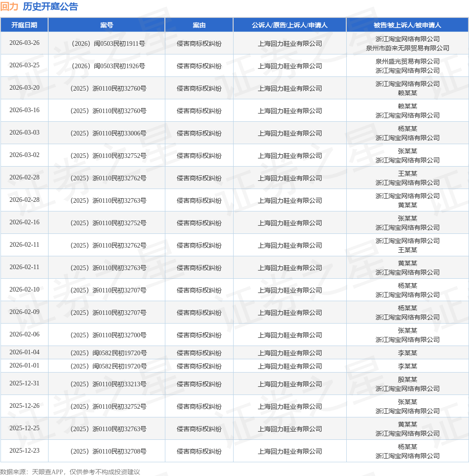The width and height of the screenshot is (469, 476).
Task: Select the date cell 2026-03-03
Action: [x=24, y=133]
